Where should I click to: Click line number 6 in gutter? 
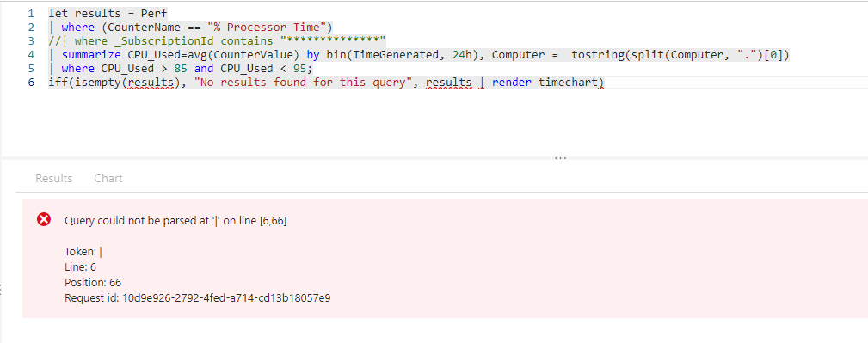[31, 83]
